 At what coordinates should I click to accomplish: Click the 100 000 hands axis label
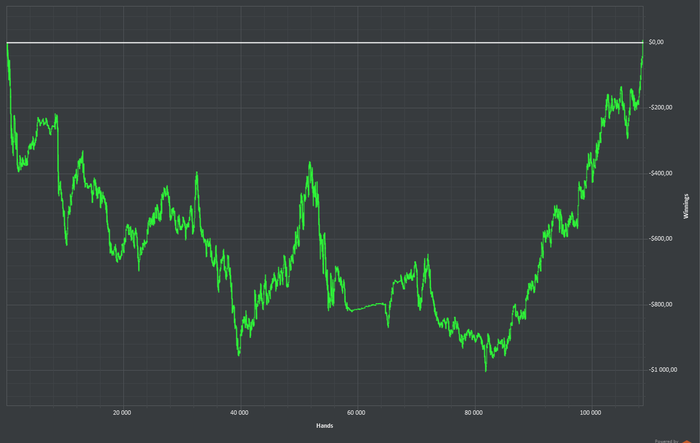click(x=591, y=413)
